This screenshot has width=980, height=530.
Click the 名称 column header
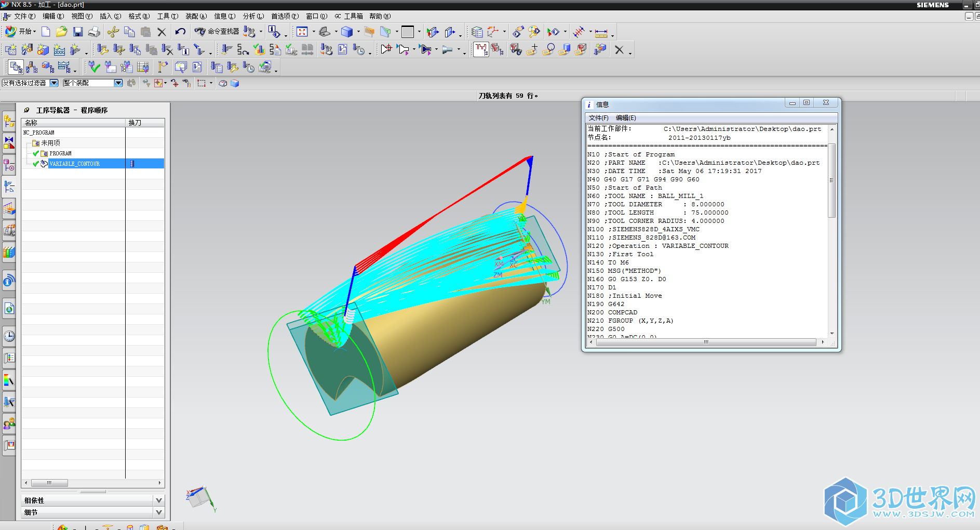(x=73, y=123)
